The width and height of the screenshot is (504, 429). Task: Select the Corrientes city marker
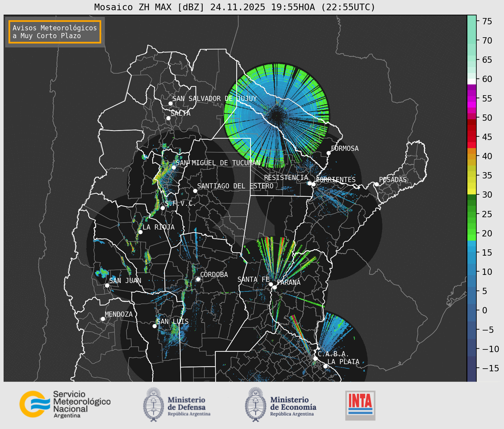tap(313, 184)
